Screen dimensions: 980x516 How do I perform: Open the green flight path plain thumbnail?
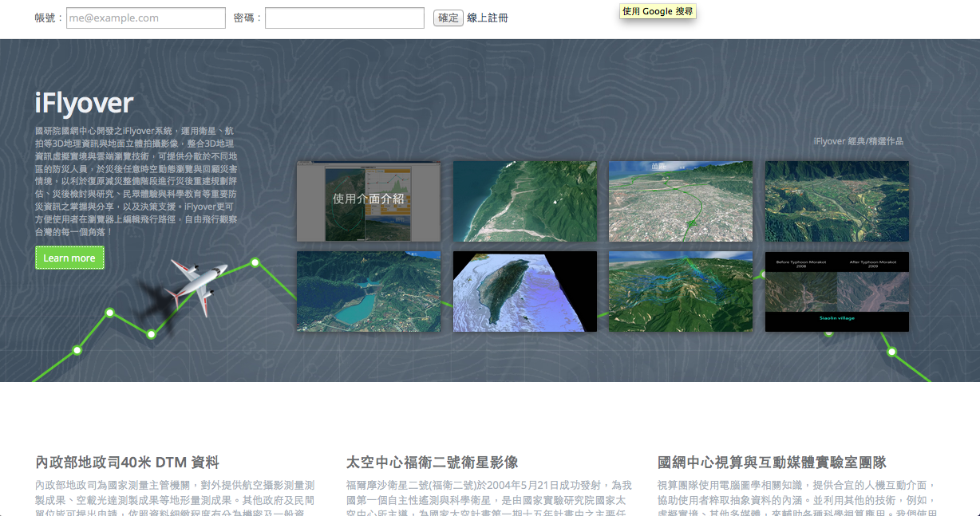(681, 202)
